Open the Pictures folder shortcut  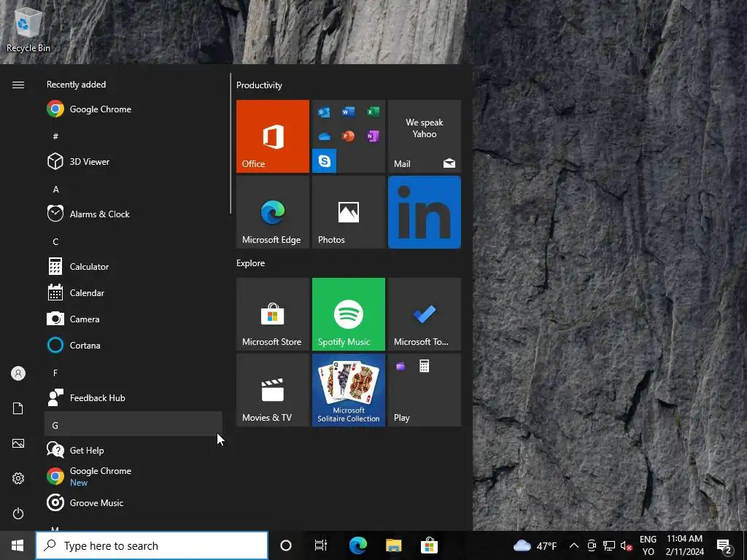pyautogui.click(x=18, y=443)
